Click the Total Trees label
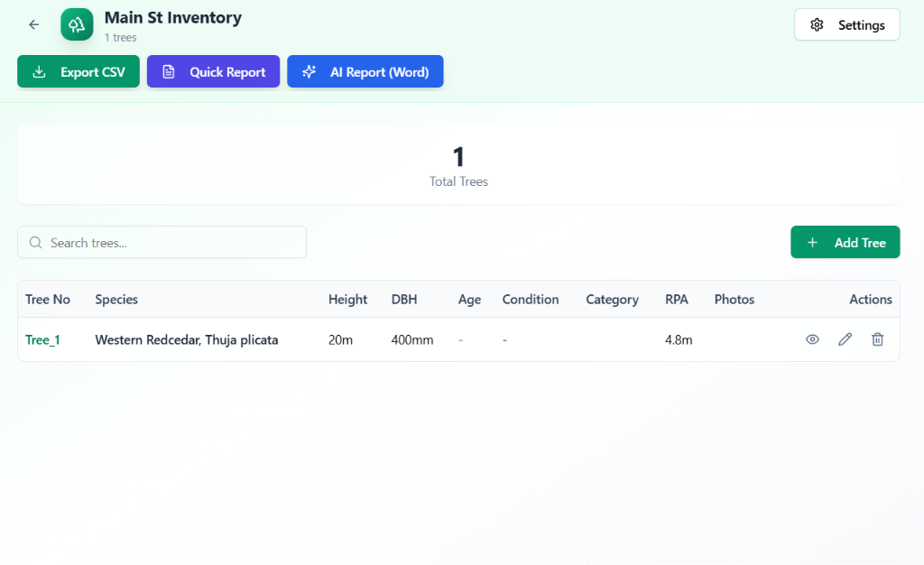This screenshot has width=924, height=565. click(x=458, y=181)
